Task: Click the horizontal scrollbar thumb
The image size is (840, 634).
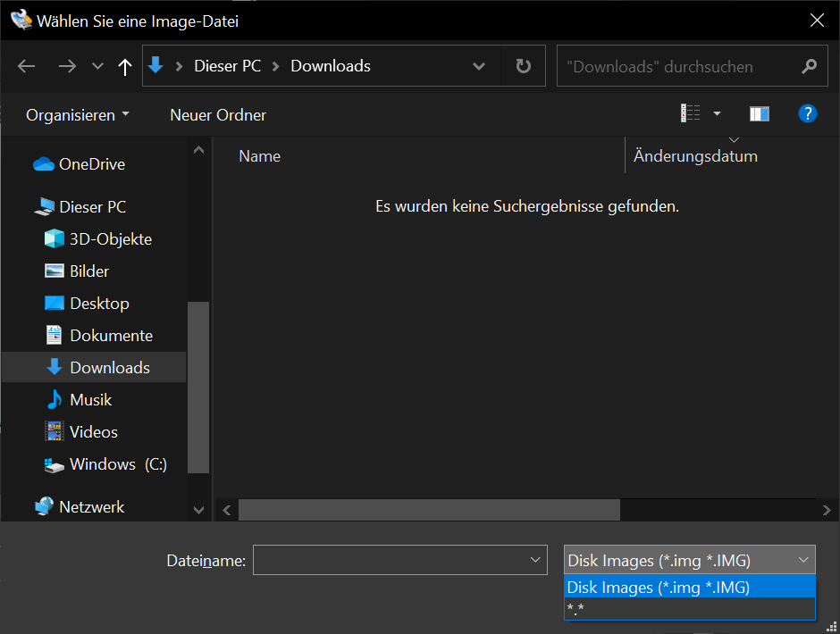Action: pos(429,510)
